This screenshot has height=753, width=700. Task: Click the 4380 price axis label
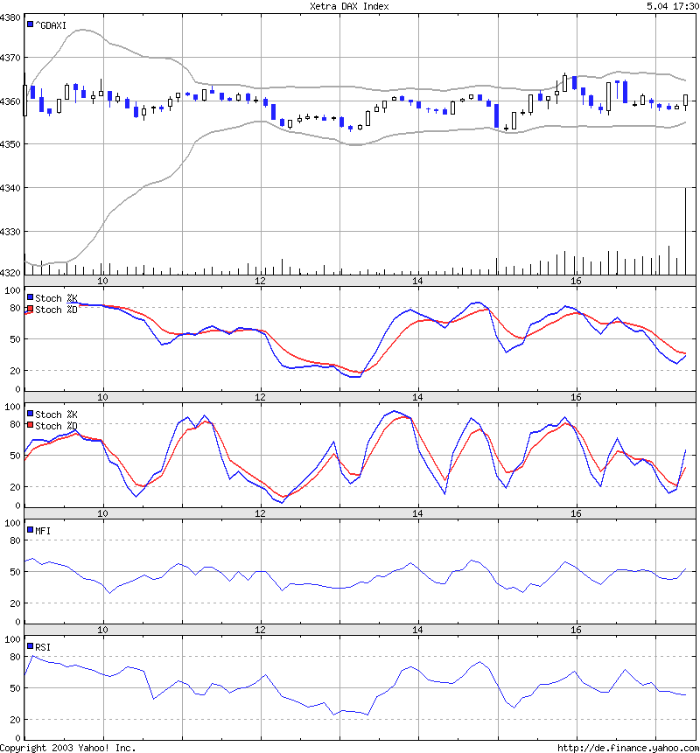10,17
